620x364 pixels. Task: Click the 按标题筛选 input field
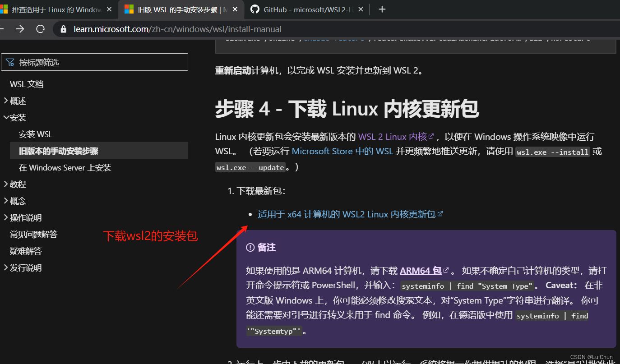click(90, 62)
